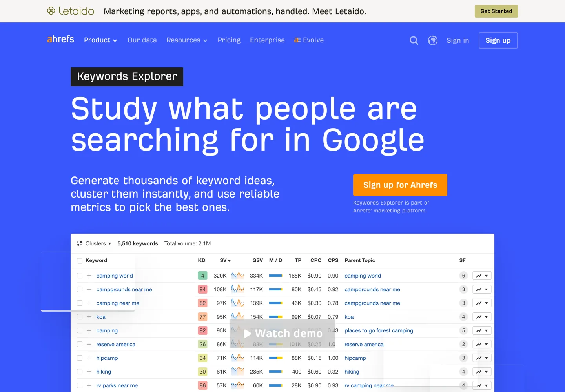
Task: Click the Evolve nav link
Action: (309, 40)
